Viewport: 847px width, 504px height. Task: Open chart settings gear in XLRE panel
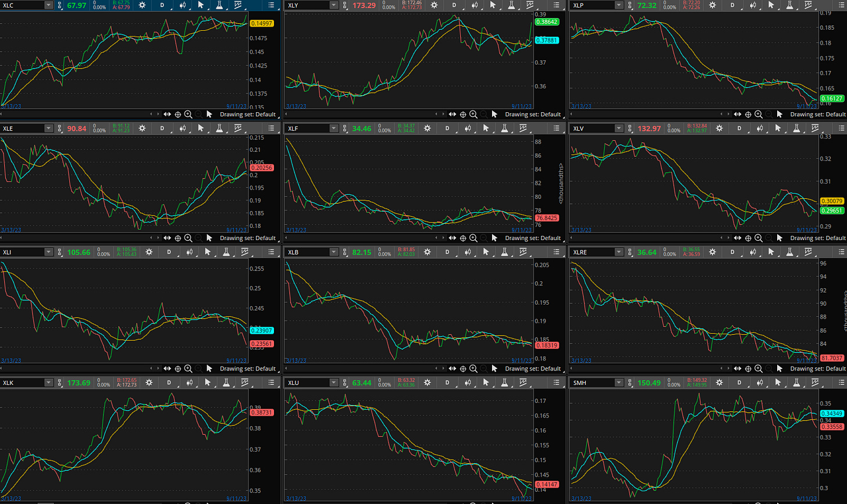tap(713, 252)
